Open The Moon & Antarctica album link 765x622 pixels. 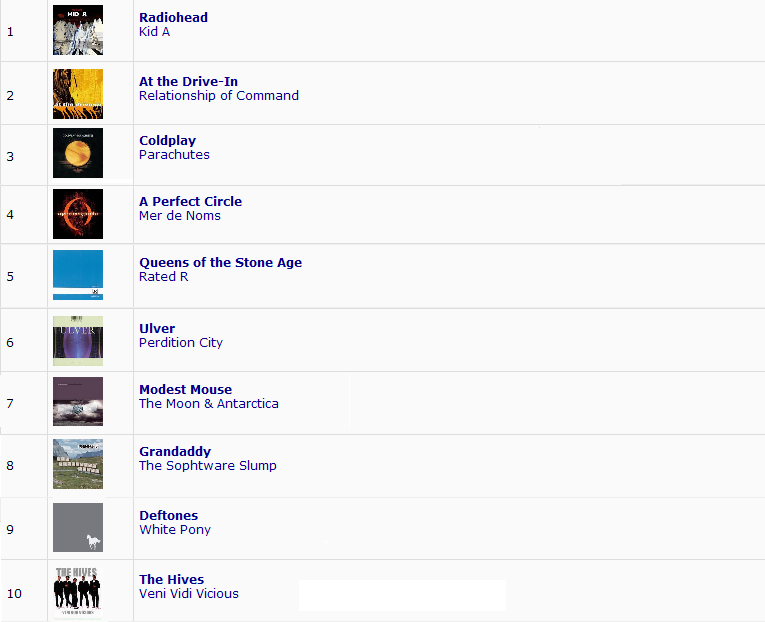pos(209,403)
